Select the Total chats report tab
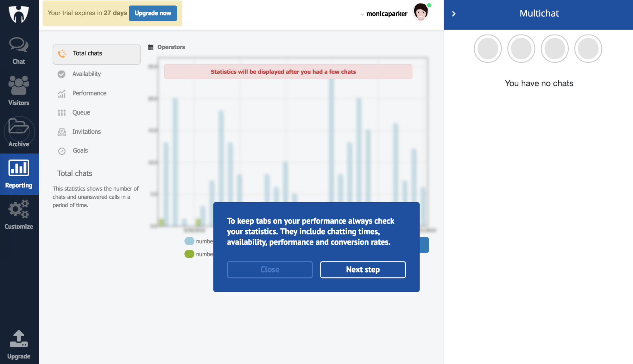The image size is (633, 364). (97, 53)
